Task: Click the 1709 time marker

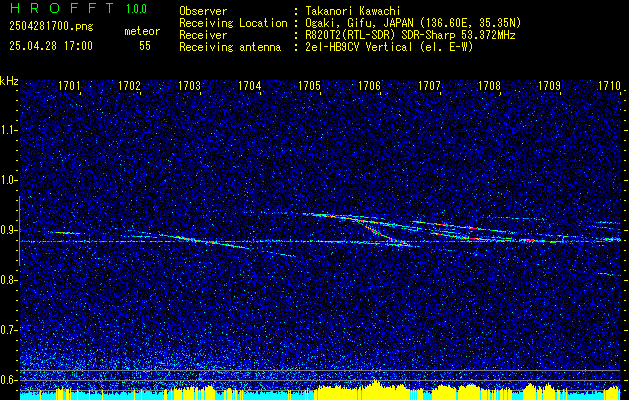Action: tap(549, 85)
